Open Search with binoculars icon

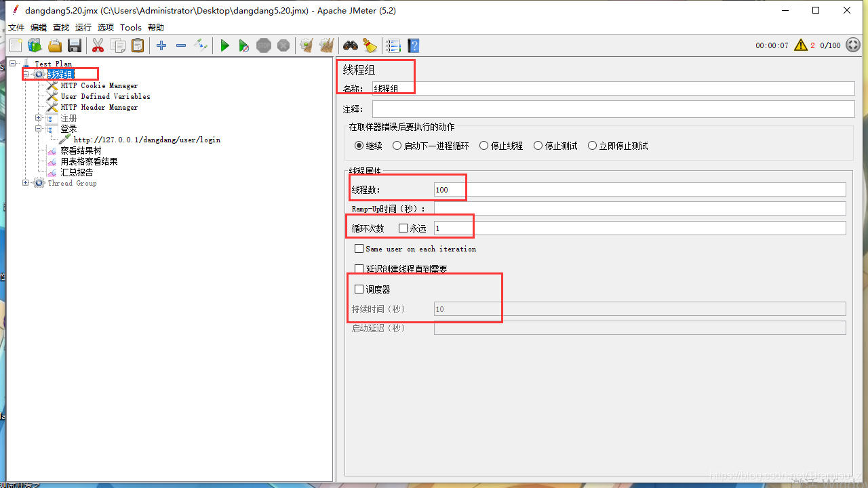350,45
